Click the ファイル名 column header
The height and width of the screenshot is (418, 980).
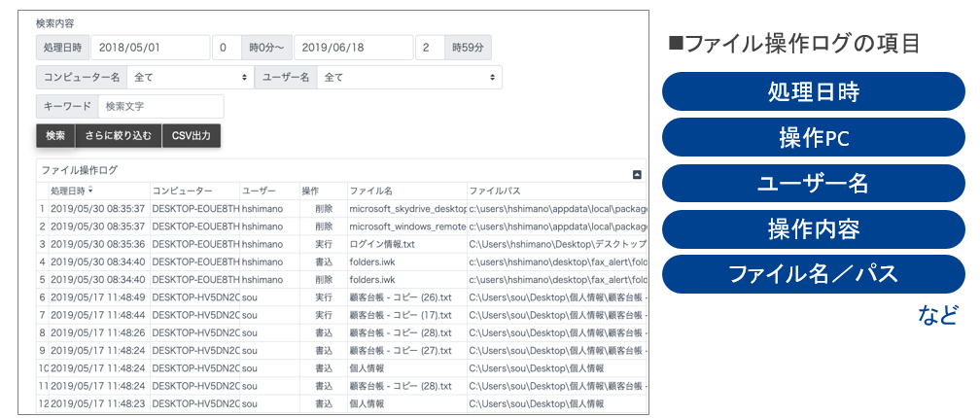pyautogui.click(x=406, y=191)
